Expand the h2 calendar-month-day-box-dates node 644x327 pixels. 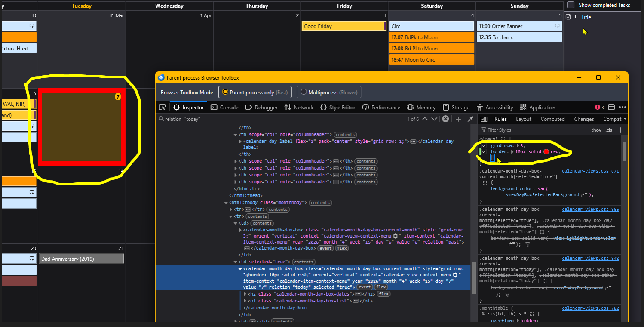[x=245, y=294]
